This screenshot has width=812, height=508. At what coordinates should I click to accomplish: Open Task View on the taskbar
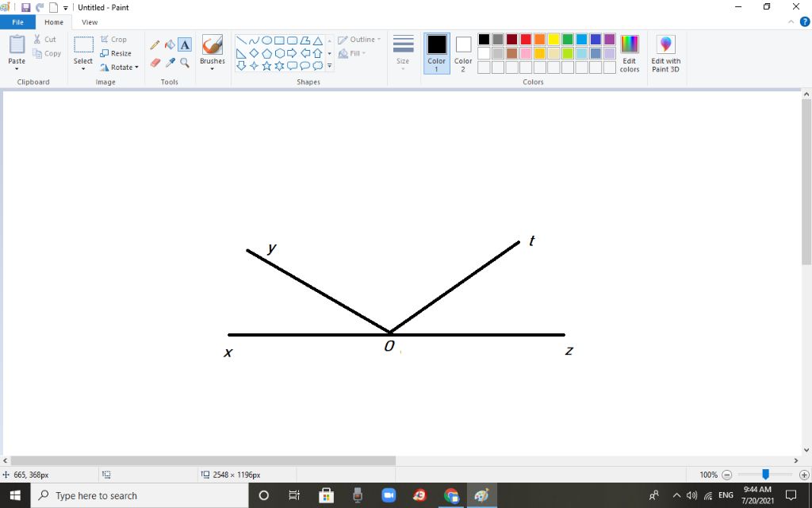pos(294,495)
